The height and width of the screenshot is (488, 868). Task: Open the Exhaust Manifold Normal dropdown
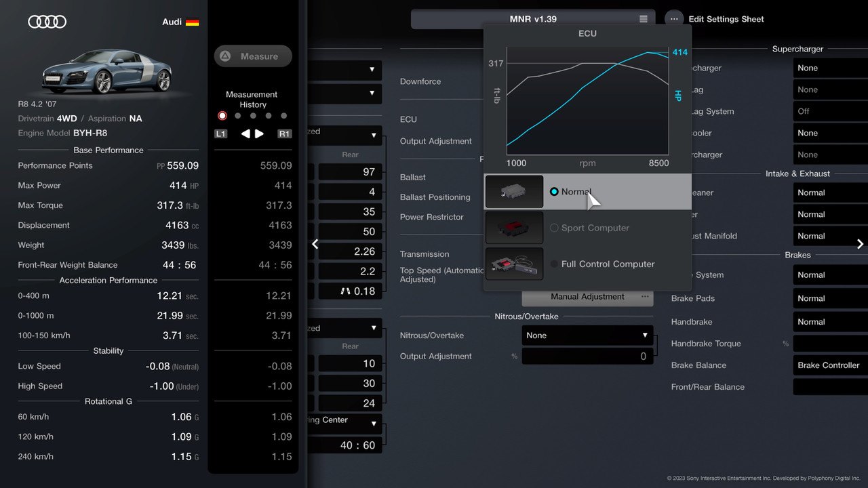click(830, 236)
